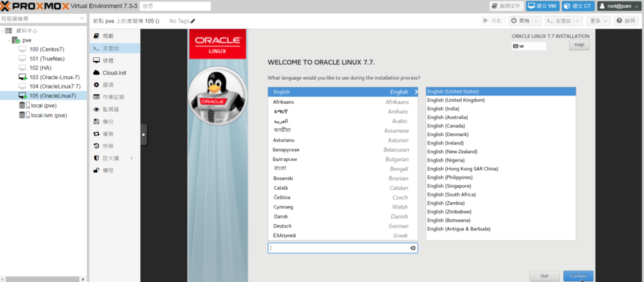Open the Cloud-Init tab
Image resolution: width=644 pixels, height=282 pixels.
click(x=114, y=73)
